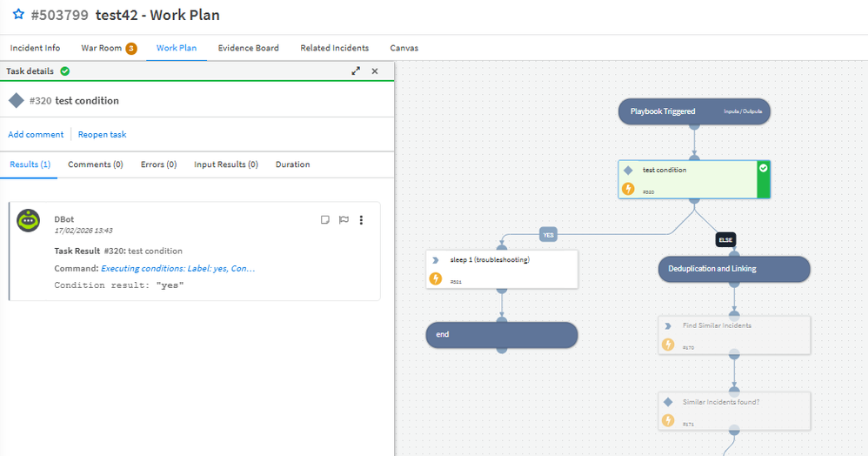Click lightning icon on sleep 1 task
Viewport: 868px width, 456px height.
coord(436,278)
